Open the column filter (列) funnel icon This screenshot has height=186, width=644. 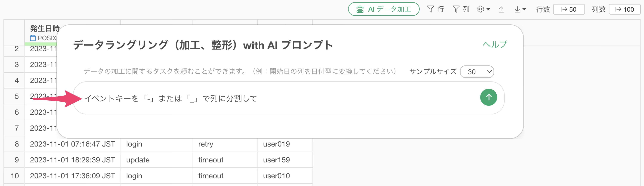(456, 9)
